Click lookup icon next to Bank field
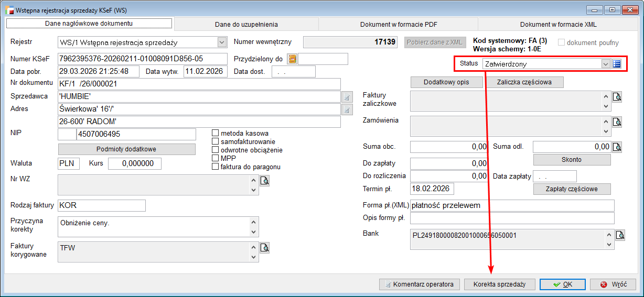Image resolution: width=644 pixels, height=297 pixels. point(620,235)
